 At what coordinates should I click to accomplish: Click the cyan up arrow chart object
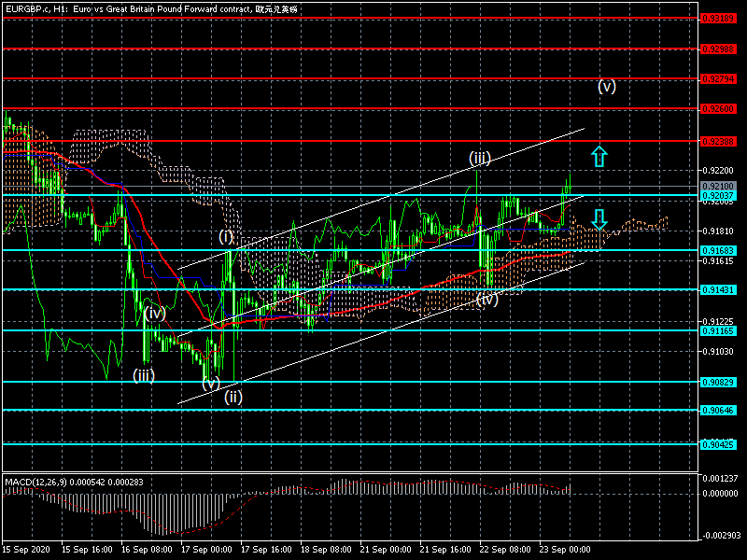tap(599, 156)
